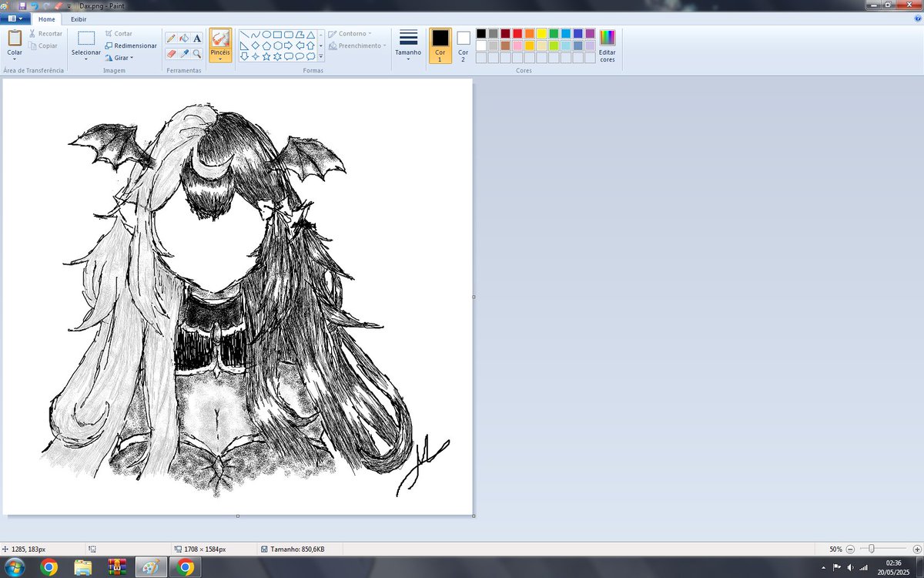Click Cor 1 to set foreground color
924x578 pixels.
coord(440,46)
